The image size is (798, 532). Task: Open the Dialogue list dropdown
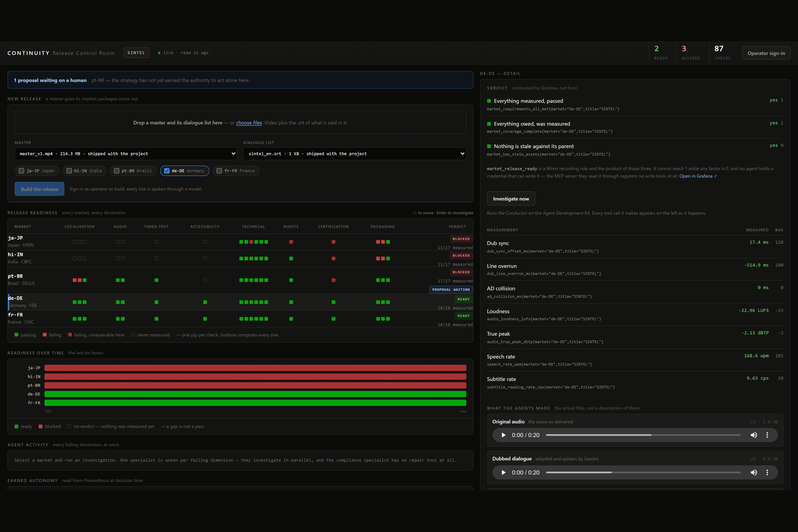(x=355, y=154)
